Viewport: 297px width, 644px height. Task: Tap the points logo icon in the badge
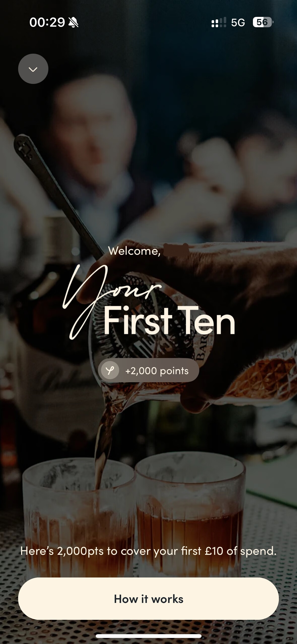tap(110, 370)
